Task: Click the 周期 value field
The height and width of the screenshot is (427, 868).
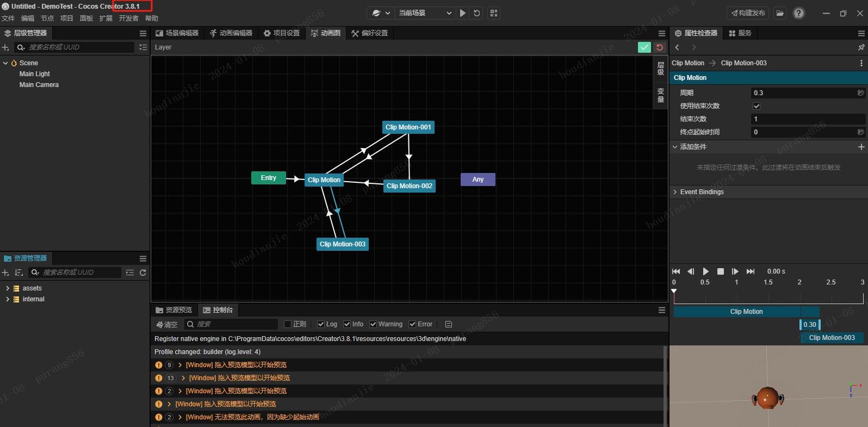Action: tap(808, 93)
